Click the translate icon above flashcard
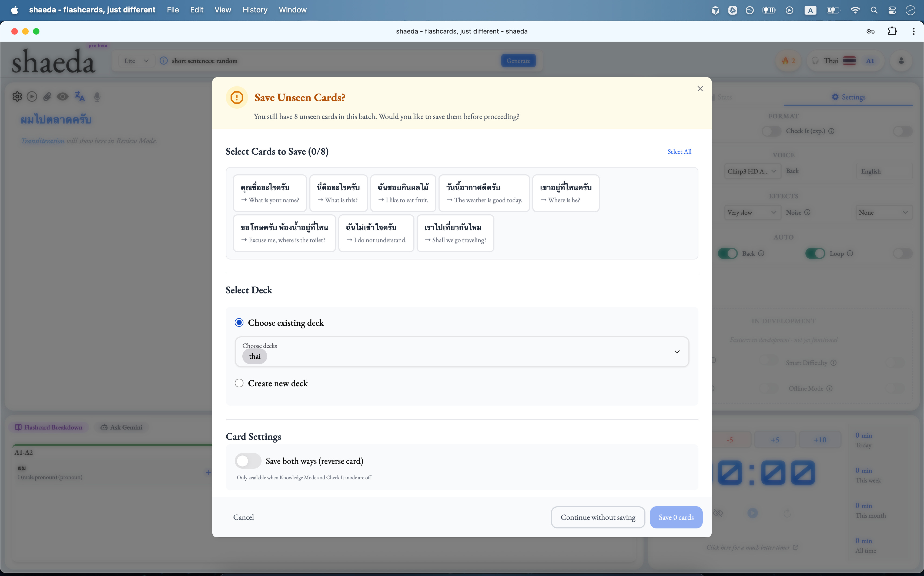Screen dimensions: 924x576 [80, 97]
